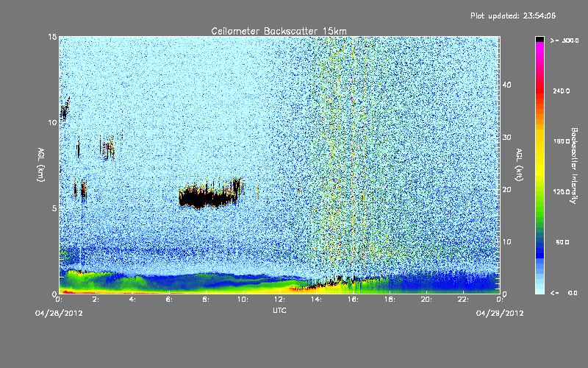Pick the black top segment of colorbar
The image size is (588, 368).
[539, 39]
